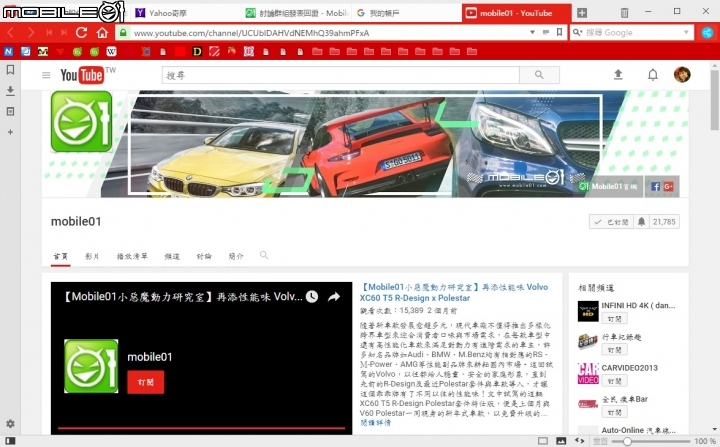Open the Mobile01官網 link on banner
720x447 pixels.
click(609, 186)
